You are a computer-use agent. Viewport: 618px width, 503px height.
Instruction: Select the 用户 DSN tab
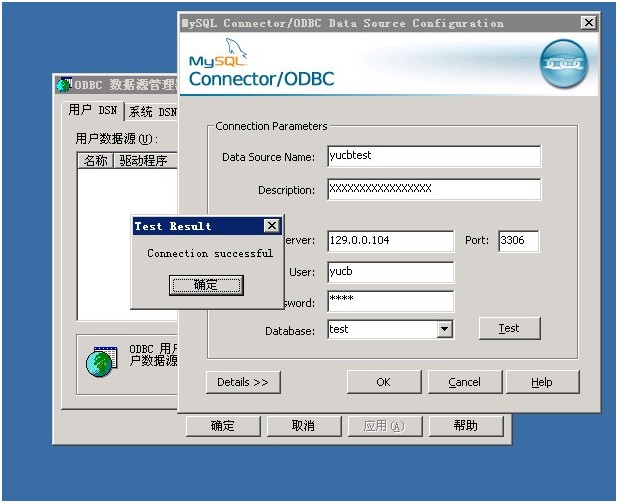coord(93,110)
